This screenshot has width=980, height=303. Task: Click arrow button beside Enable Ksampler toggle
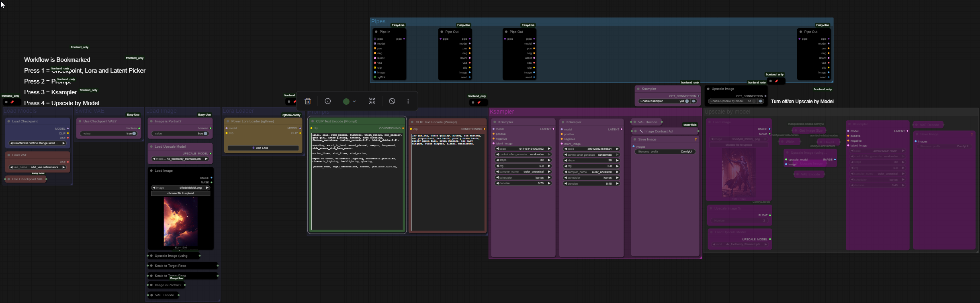pyautogui.click(x=694, y=101)
